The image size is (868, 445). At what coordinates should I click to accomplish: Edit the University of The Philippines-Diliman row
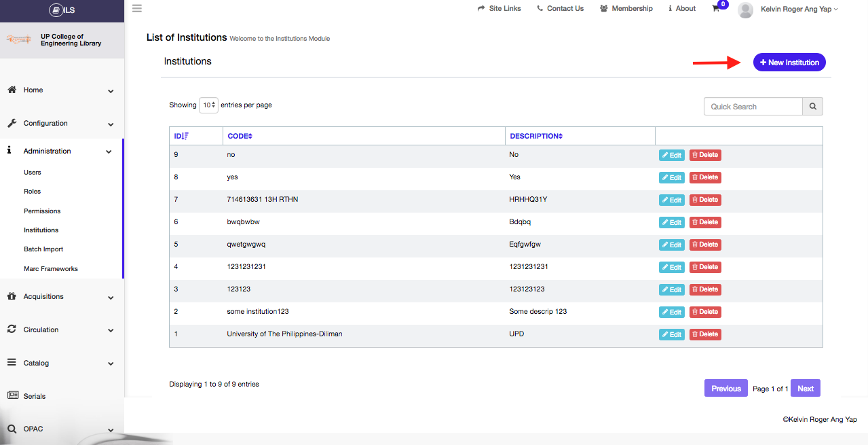tap(672, 334)
